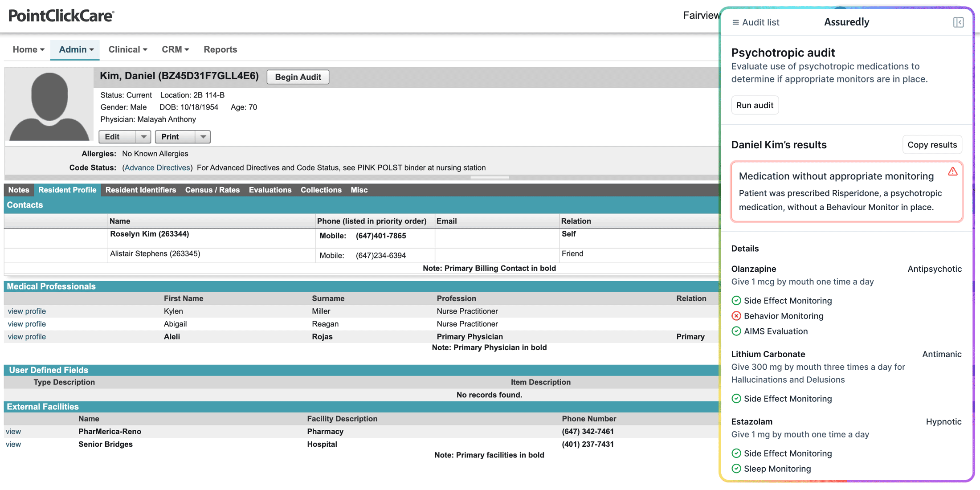Viewport: 980px width, 490px height.
Task: Click the Side Effect Monitoring check under Lithium Carbonate
Action: (736, 398)
